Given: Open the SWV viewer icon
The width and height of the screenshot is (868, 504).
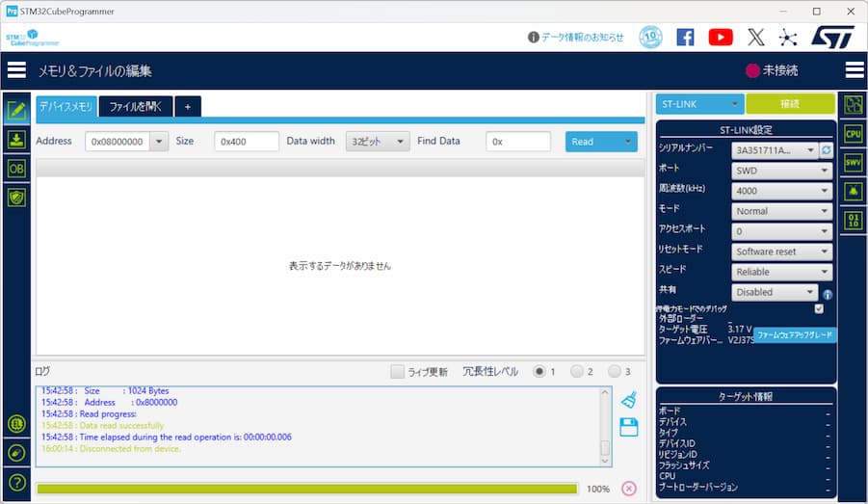Looking at the screenshot, I should (853, 163).
